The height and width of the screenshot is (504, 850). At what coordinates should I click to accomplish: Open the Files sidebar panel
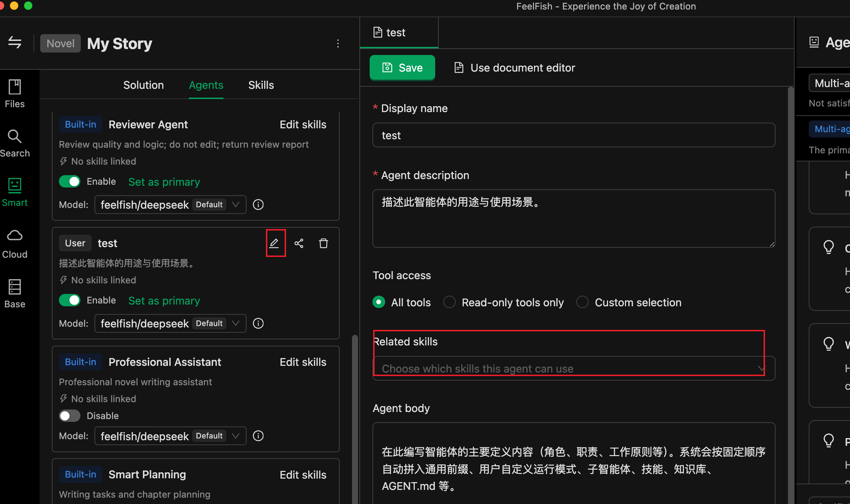(x=14, y=93)
